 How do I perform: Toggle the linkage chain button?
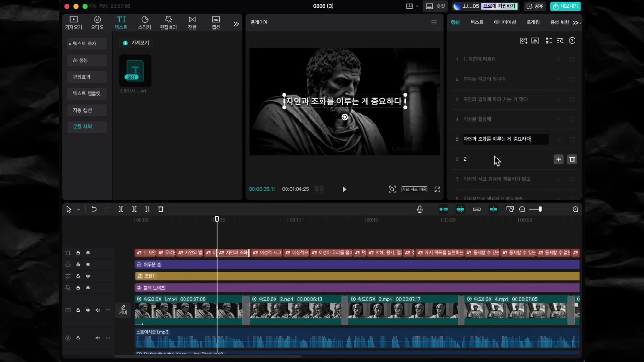[x=477, y=209]
